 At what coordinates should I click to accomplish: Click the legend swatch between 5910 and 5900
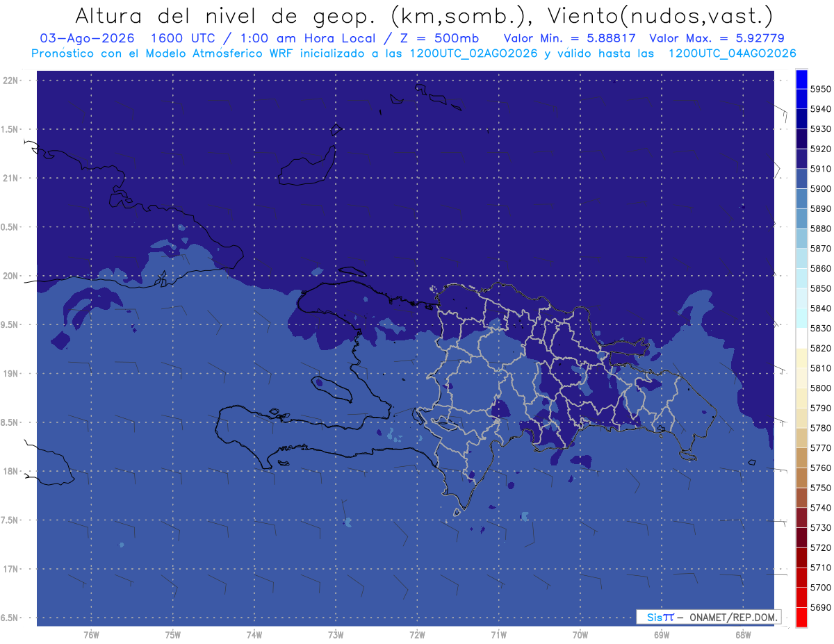coord(801,179)
